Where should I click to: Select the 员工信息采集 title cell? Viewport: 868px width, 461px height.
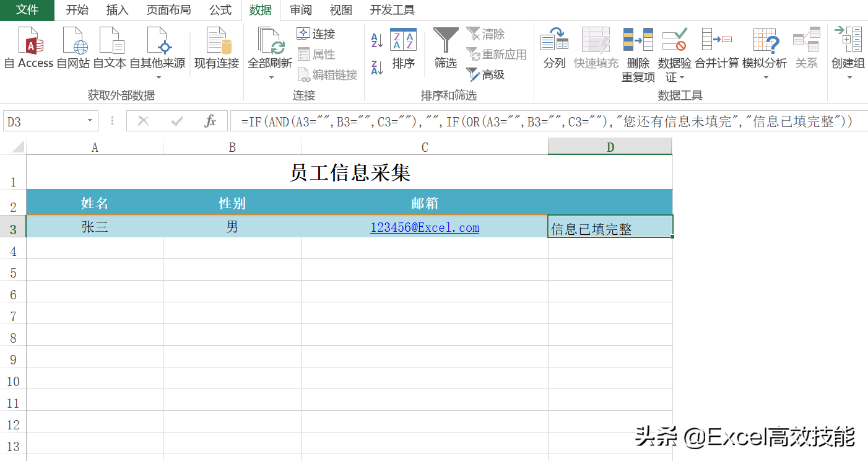tap(350, 172)
